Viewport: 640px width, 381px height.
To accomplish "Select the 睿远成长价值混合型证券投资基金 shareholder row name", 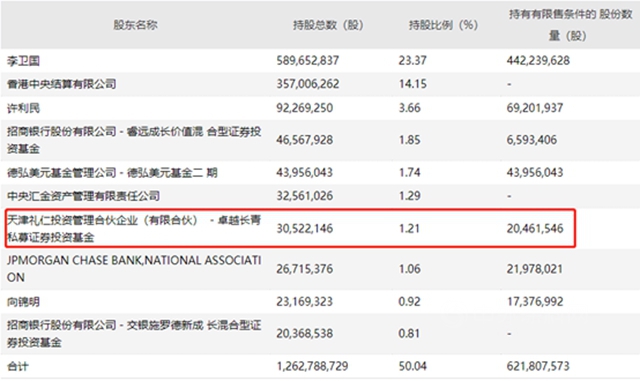I will coord(134,140).
